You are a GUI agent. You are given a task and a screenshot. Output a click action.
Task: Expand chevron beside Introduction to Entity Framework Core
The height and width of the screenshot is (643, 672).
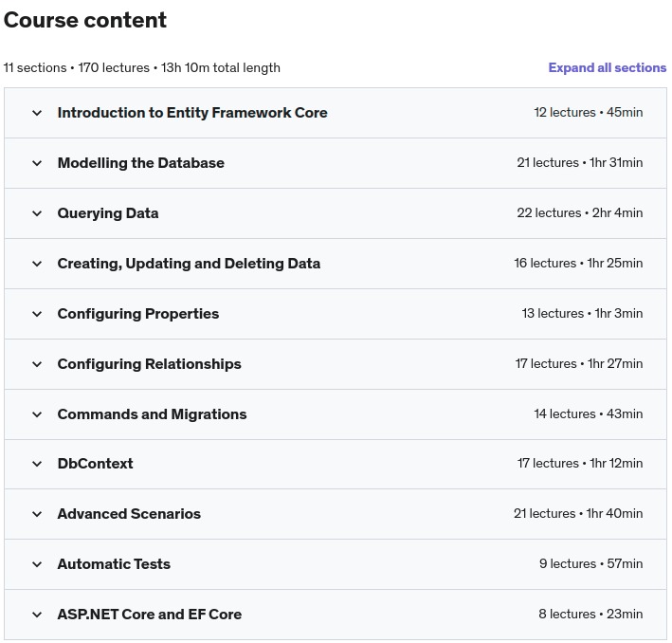(37, 113)
